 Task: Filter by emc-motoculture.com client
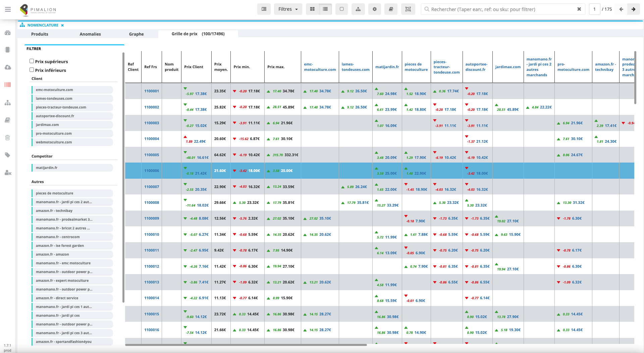[72, 90]
